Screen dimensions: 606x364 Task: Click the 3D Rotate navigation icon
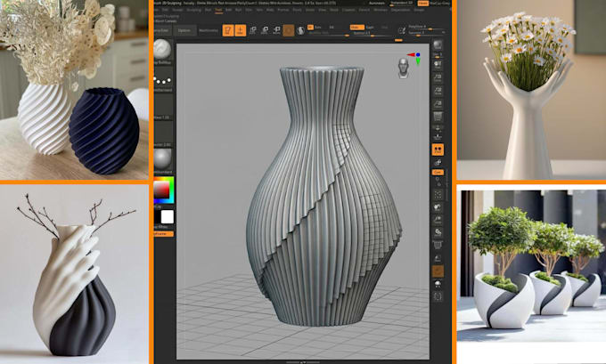pyautogui.click(x=438, y=232)
